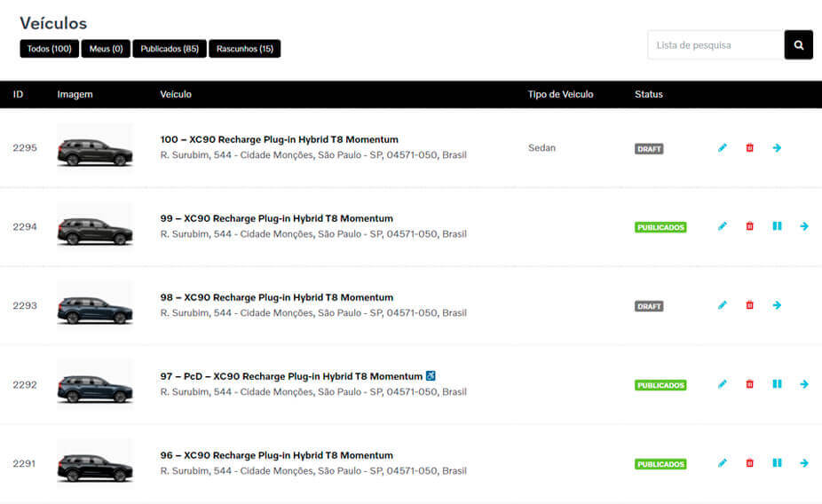Open vehicle 2293 via arrow icon
Image resolution: width=822 pixels, height=504 pixels.
[x=777, y=305]
